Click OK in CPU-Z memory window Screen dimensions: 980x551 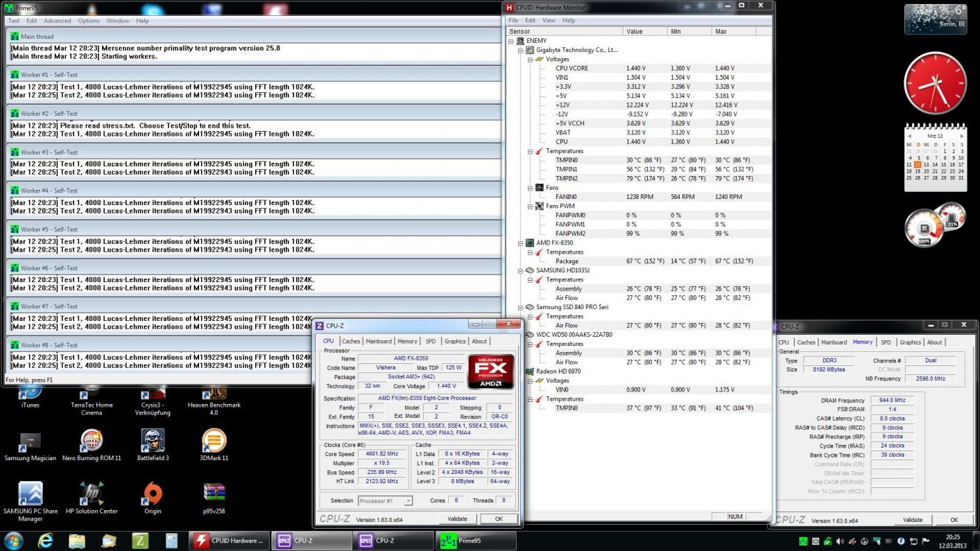click(x=954, y=520)
